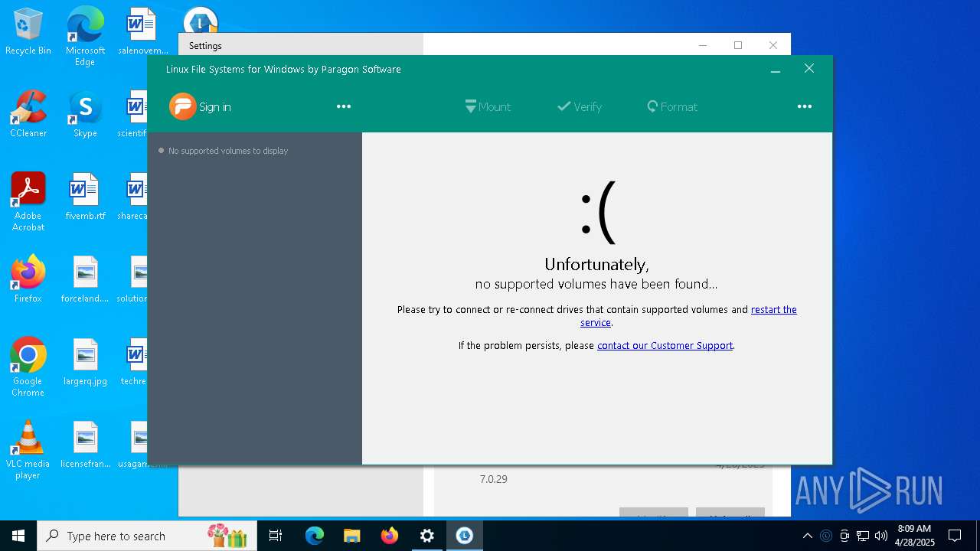This screenshot has height=551, width=980.
Task: Select salenovem Word document on desktop
Action: click(143, 31)
